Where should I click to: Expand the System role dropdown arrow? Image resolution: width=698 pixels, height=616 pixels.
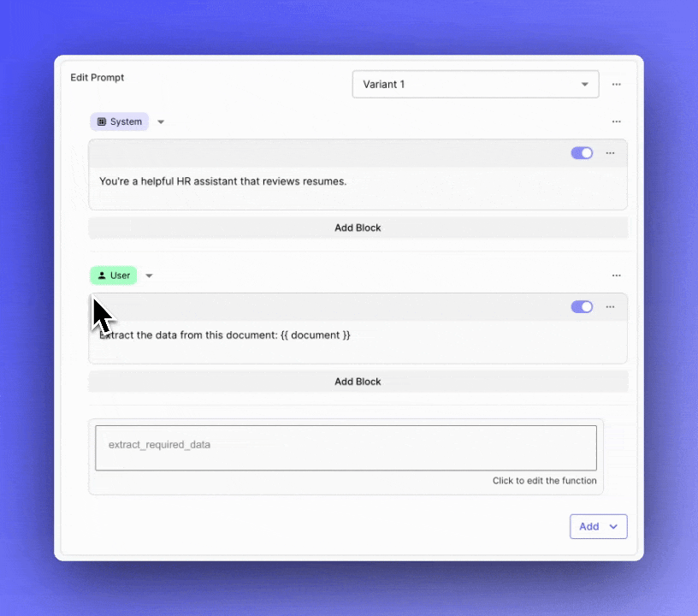coord(161,122)
